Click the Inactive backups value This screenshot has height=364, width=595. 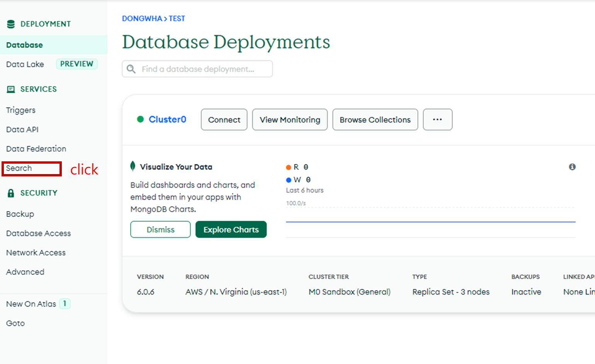coord(526,292)
